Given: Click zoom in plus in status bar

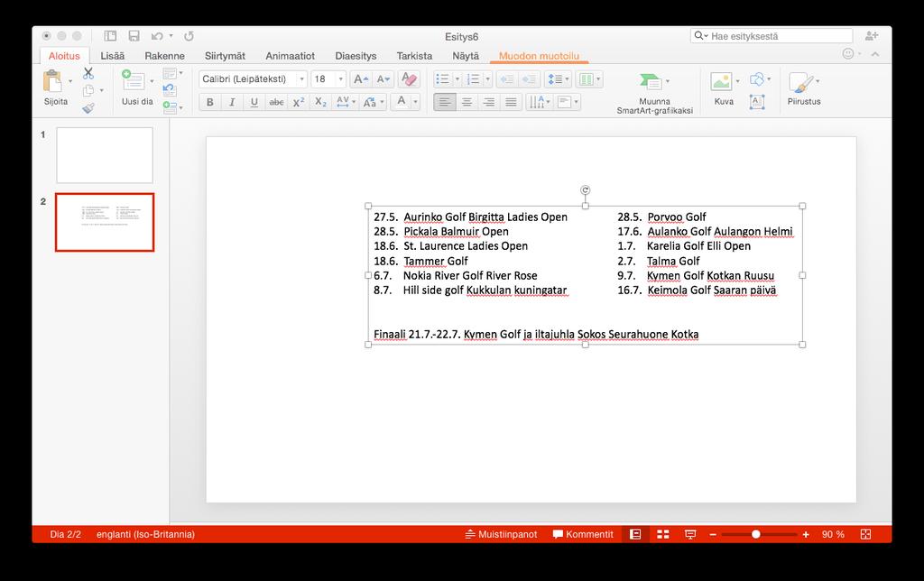Looking at the screenshot, I should point(806,534).
